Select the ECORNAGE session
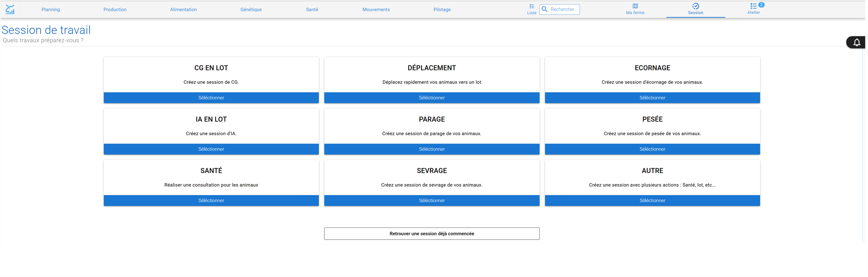This screenshot has width=868, height=277. pos(652,97)
